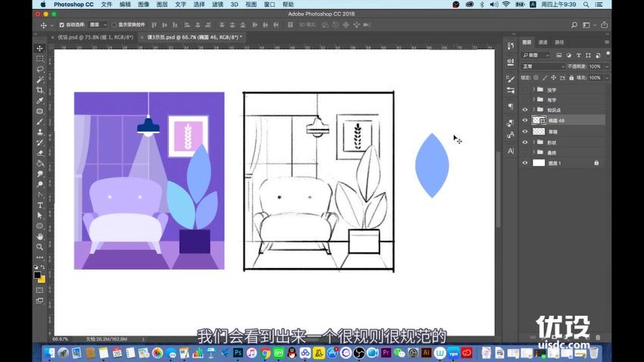Hide the 形状 group

tap(525, 142)
